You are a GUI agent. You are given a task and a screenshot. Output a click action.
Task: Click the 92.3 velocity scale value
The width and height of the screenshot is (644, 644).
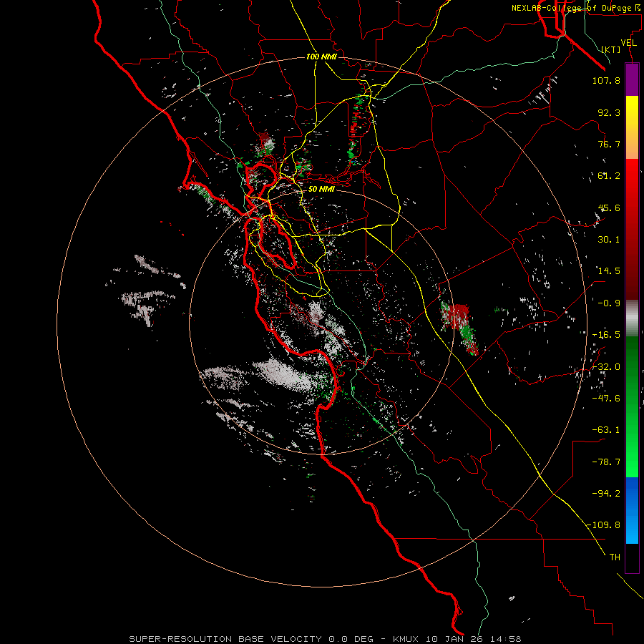tap(609, 112)
